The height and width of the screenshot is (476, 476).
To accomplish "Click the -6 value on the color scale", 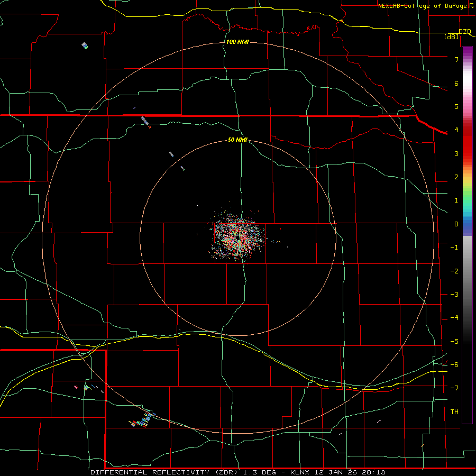I will (x=454, y=365).
